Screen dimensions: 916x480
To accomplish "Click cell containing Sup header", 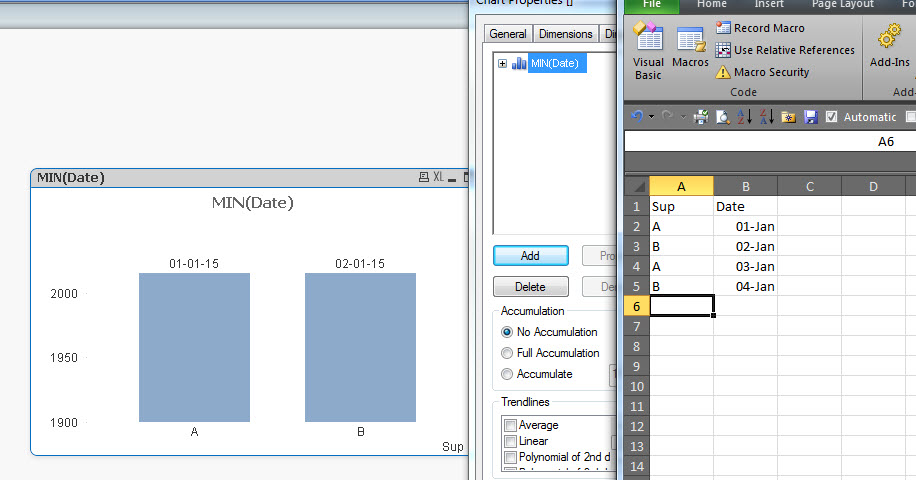I will click(x=681, y=207).
